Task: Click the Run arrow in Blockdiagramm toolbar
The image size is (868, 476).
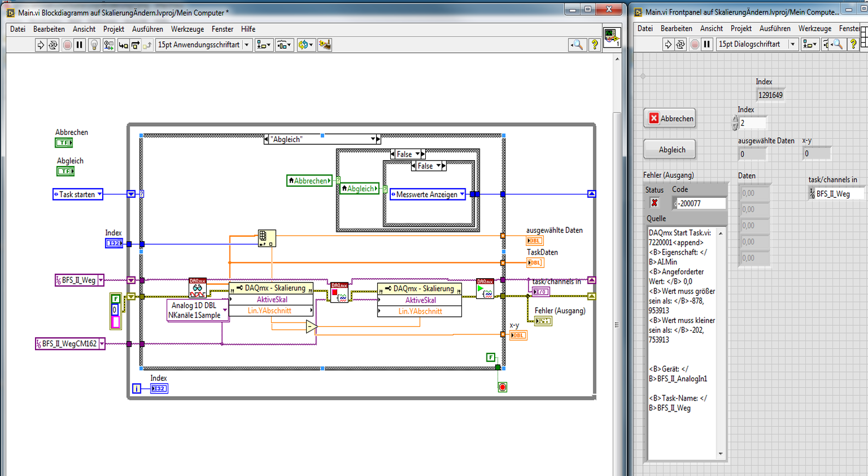Action: tap(40, 45)
